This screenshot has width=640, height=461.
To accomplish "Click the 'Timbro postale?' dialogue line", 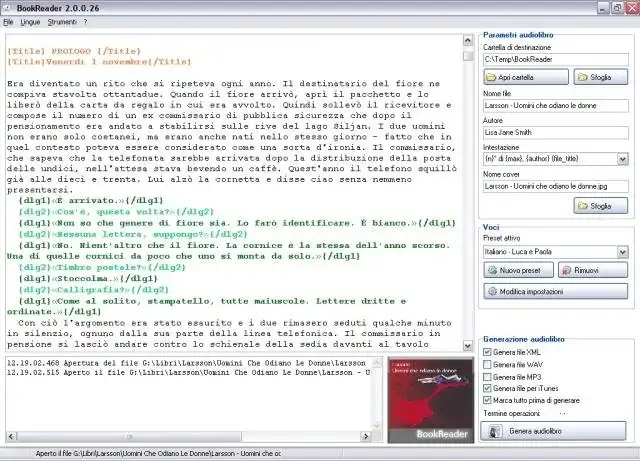I will pyautogui.click(x=102, y=267).
